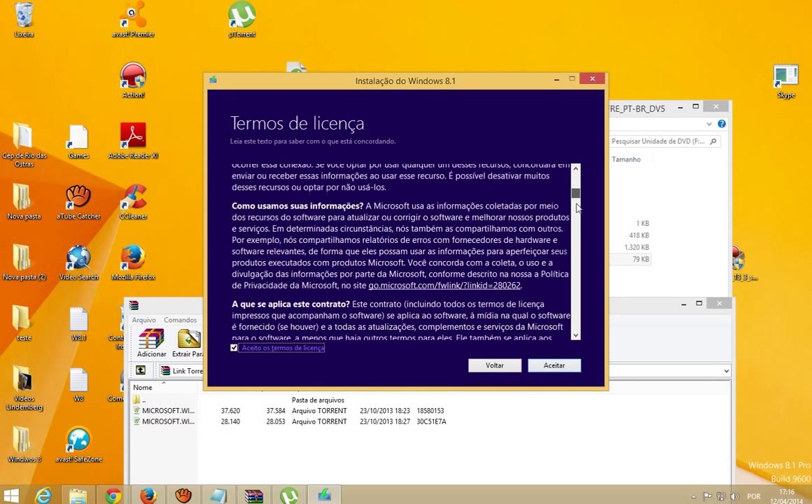Open Windwos 8 folder on desktop

[24, 444]
